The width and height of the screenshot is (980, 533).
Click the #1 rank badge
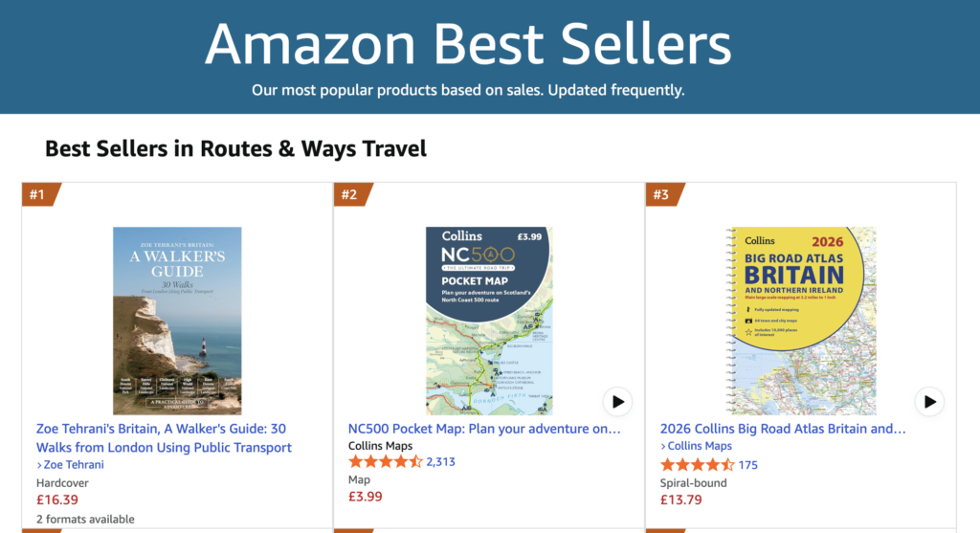[x=38, y=195]
